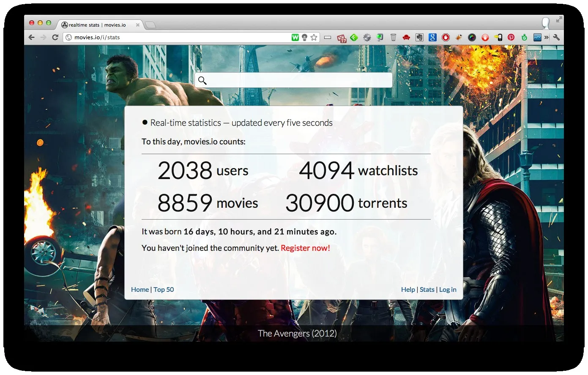Select the 'realtime stats | movies.io' tab
Image resolution: width=588 pixels, height=375 pixels.
[x=100, y=25]
